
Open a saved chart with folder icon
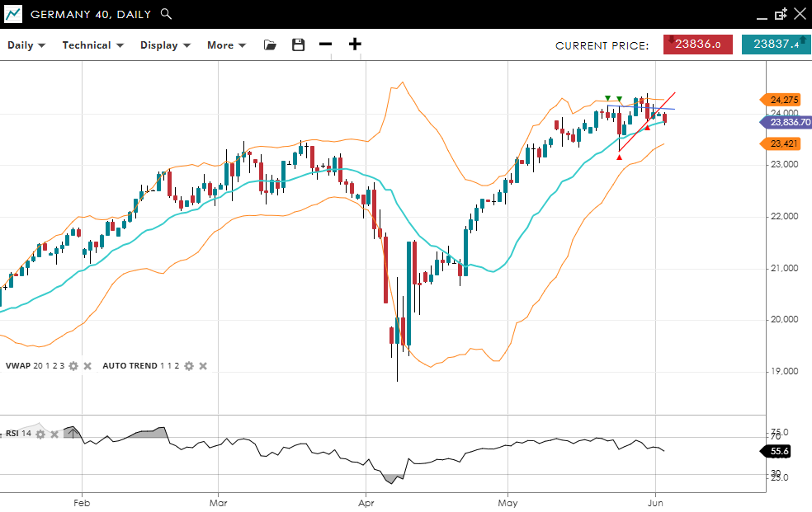(x=270, y=45)
